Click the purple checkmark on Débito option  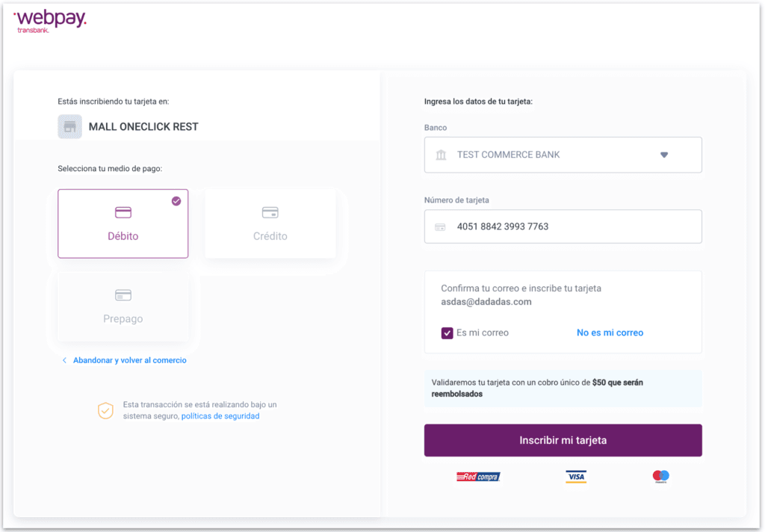(x=176, y=201)
